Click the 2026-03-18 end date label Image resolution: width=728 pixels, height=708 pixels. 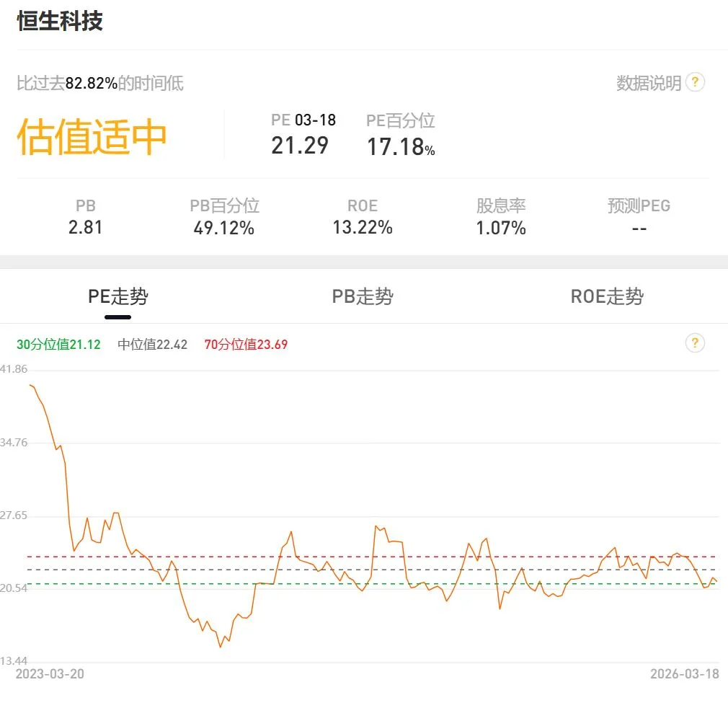[684, 674]
